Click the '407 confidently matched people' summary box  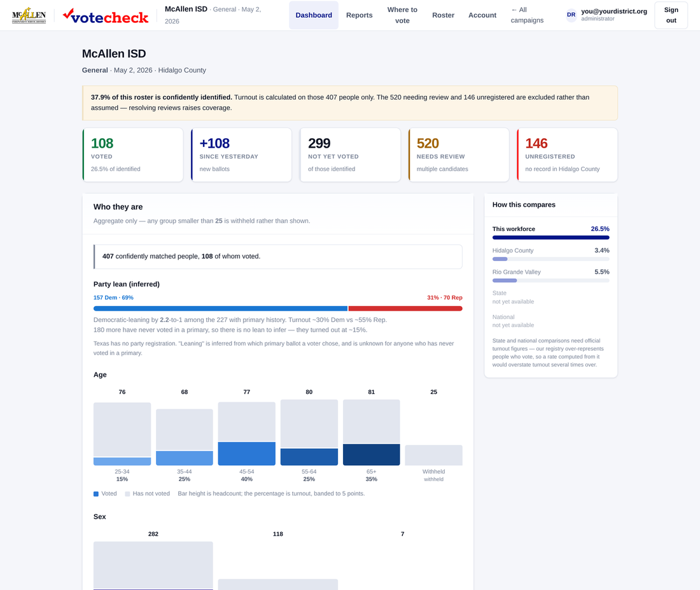coord(277,256)
